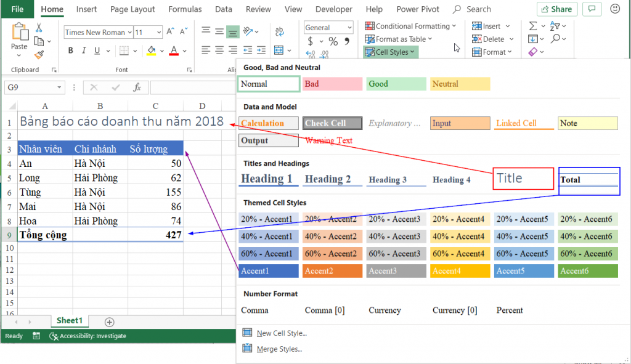The height and width of the screenshot is (364, 631).
Task: Select the Format Painter brush icon
Action: pyautogui.click(x=39, y=55)
